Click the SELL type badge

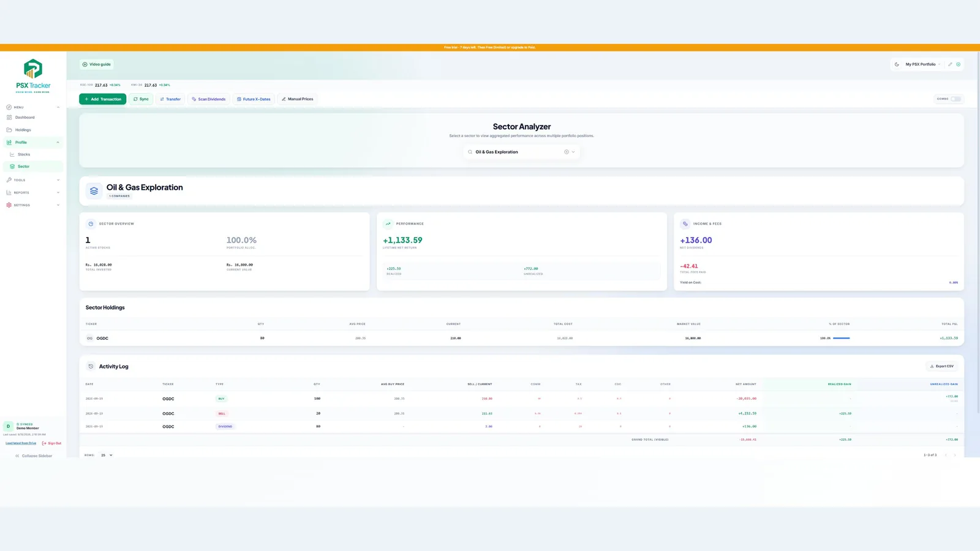222,414
